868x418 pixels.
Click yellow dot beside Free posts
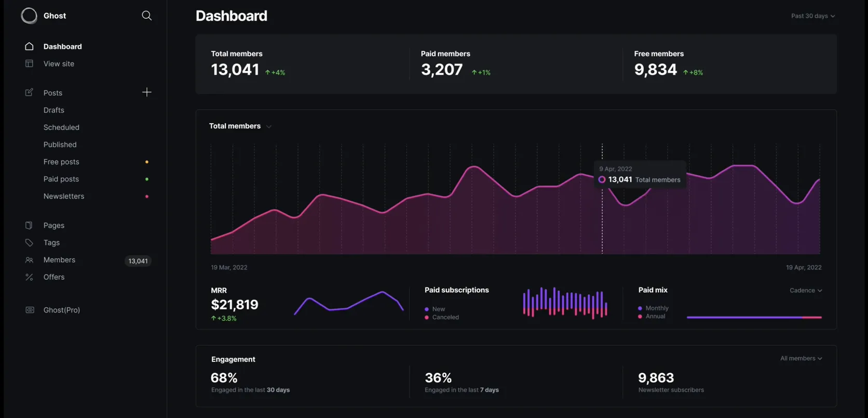point(147,162)
